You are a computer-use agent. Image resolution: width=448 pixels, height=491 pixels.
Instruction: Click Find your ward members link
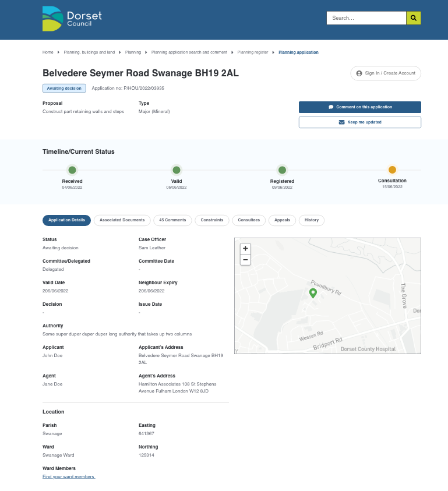click(x=69, y=476)
